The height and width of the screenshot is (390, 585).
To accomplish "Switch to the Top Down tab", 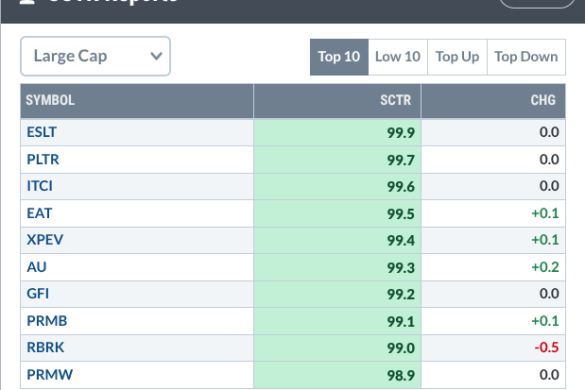I will (x=526, y=57).
